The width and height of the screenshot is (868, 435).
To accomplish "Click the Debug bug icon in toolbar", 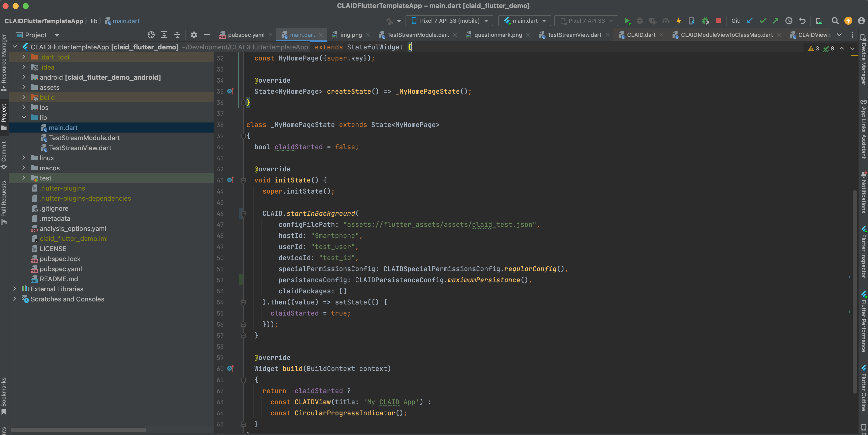I will coord(640,21).
